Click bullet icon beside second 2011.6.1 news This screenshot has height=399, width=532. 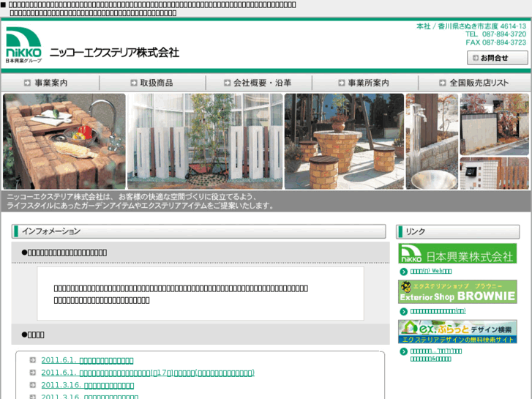click(33, 373)
